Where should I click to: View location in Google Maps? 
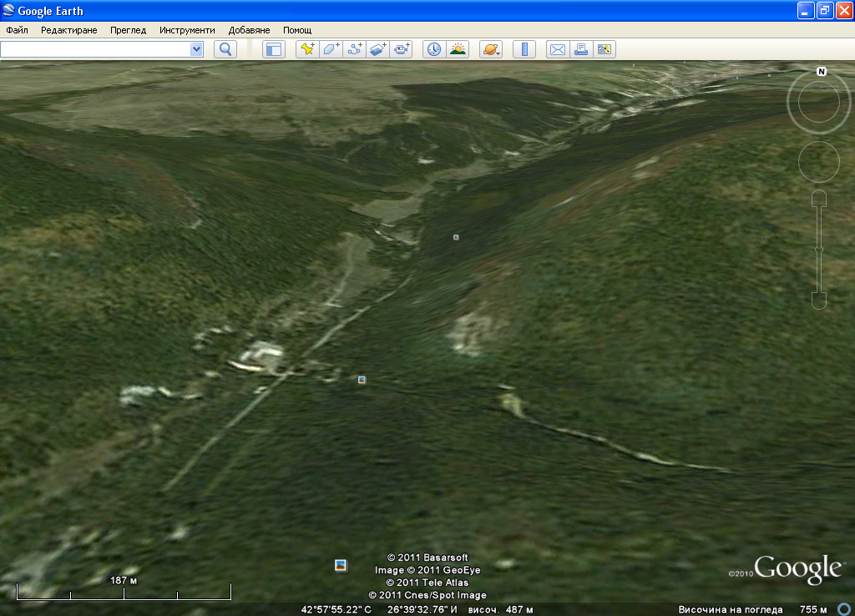tap(605, 49)
